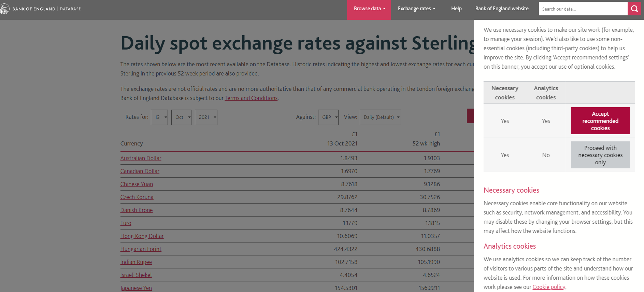Image resolution: width=644 pixels, height=292 pixels.
Task: Open the Hungarian Forint link
Action: [x=141, y=249]
